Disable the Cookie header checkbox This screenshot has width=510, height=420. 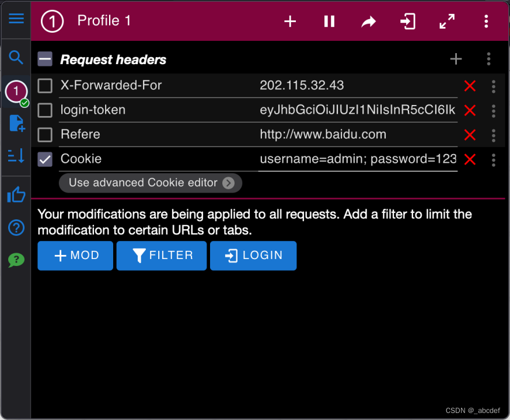[45, 159]
